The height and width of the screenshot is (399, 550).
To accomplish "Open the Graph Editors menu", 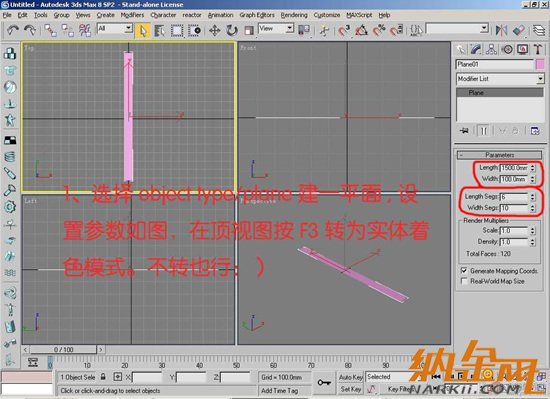I will 257,15.
